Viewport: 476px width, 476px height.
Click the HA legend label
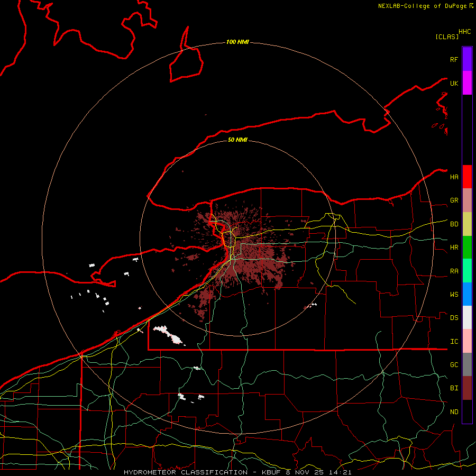click(x=454, y=177)
